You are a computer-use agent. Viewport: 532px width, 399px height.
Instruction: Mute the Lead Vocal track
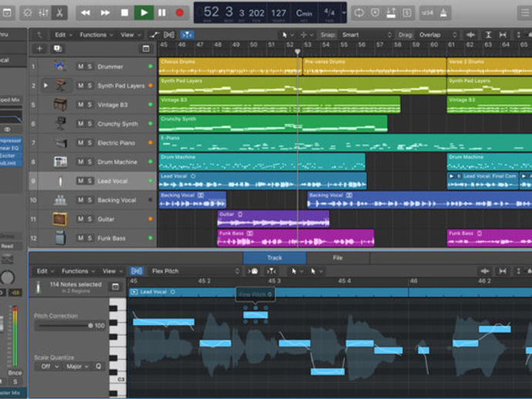click(80, 181)
